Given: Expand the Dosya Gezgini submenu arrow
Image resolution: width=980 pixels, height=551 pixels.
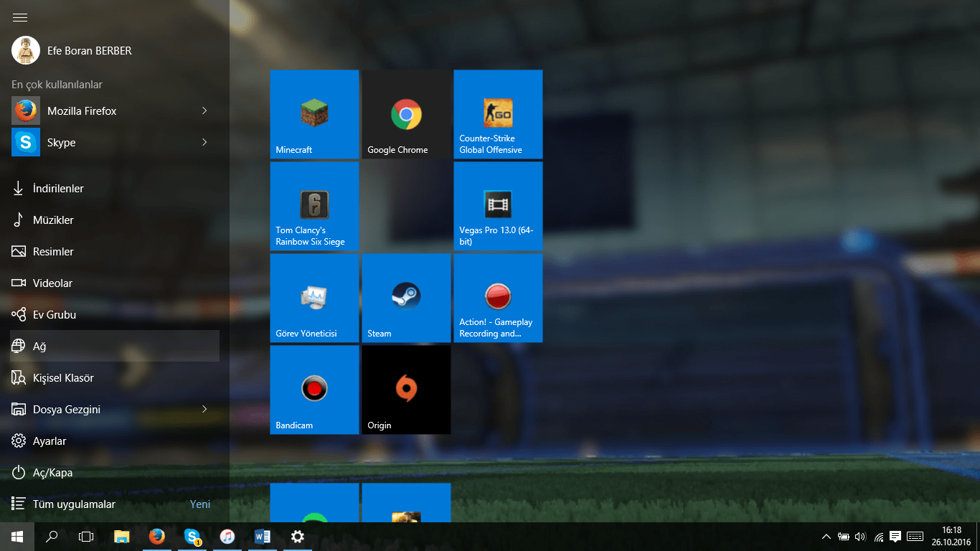Looking at the screenshot, I should tap(205, 409).
